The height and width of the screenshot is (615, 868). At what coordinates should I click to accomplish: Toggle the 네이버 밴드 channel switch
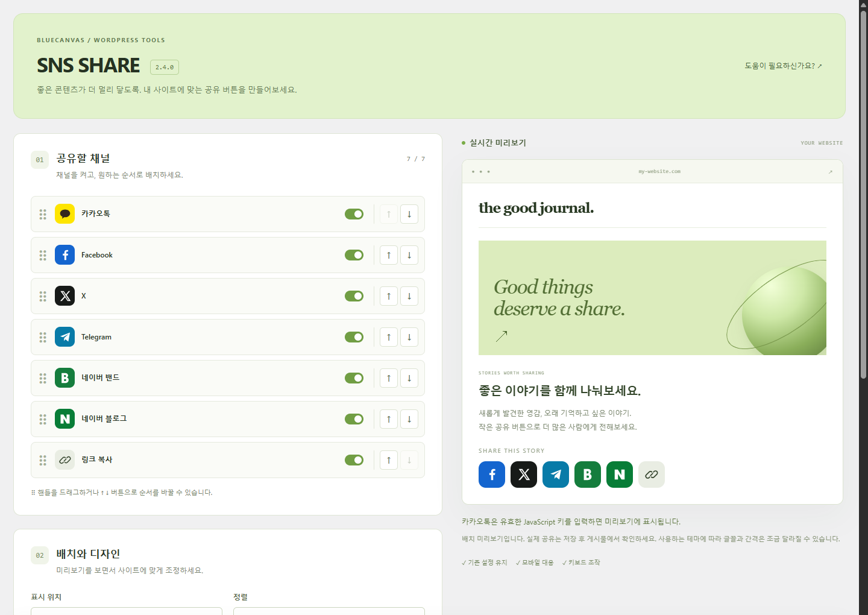[354, 378]
